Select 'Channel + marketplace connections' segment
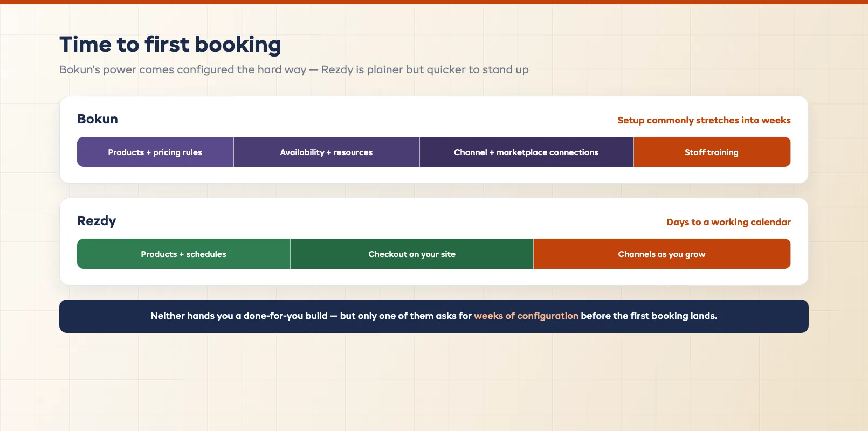Viewport: 868px width, 431px height. [x=526, y=152]
